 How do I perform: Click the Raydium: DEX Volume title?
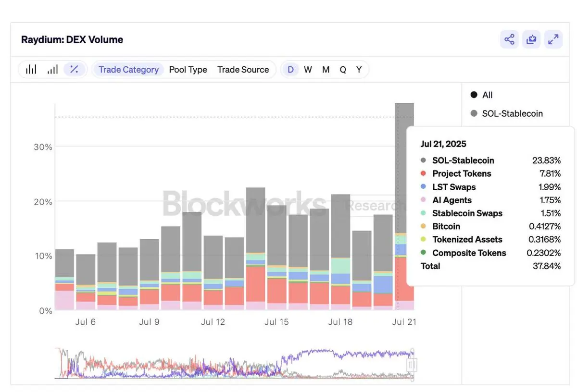click(x=72, y=39)
